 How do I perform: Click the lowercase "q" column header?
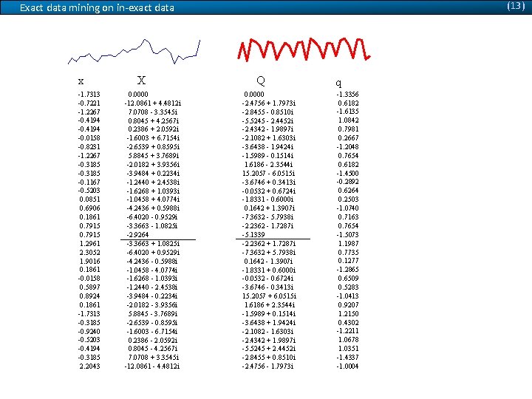click(x=338, y=83)
